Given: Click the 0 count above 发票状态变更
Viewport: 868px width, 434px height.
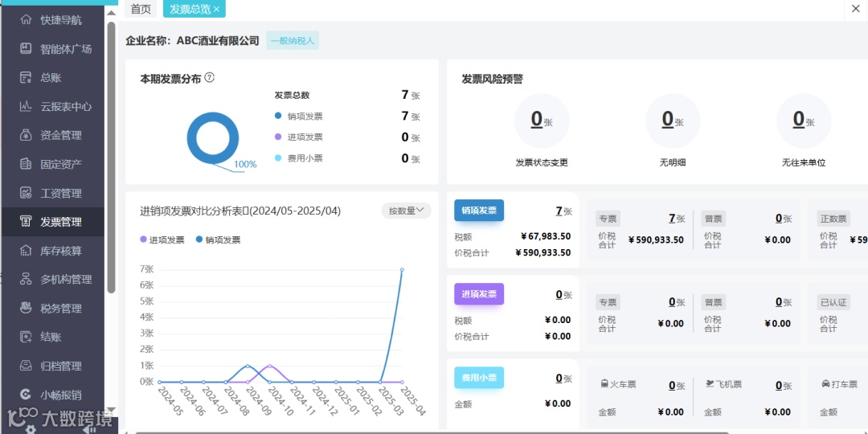Looking at the screenshot, I should (x=536, y=118).
